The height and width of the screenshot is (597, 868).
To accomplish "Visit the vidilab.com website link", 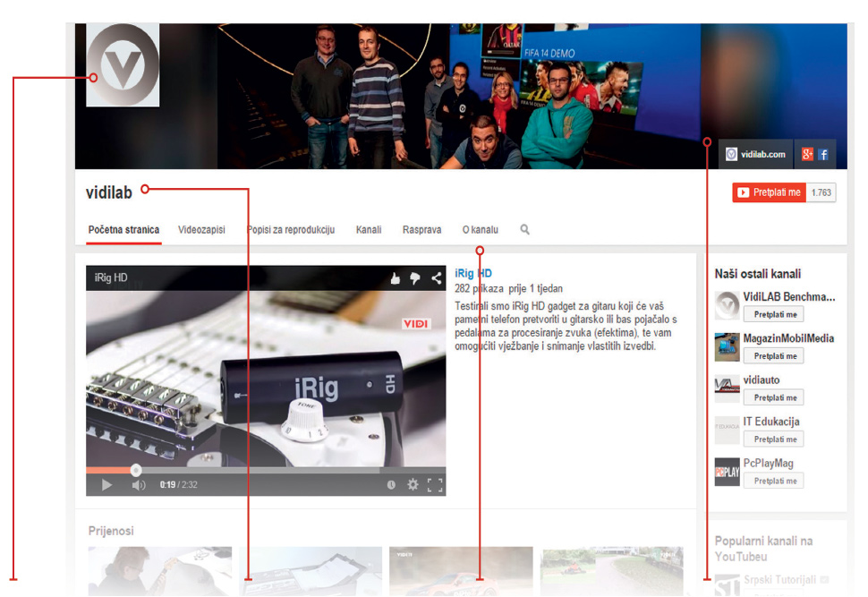I will point(755,154).
